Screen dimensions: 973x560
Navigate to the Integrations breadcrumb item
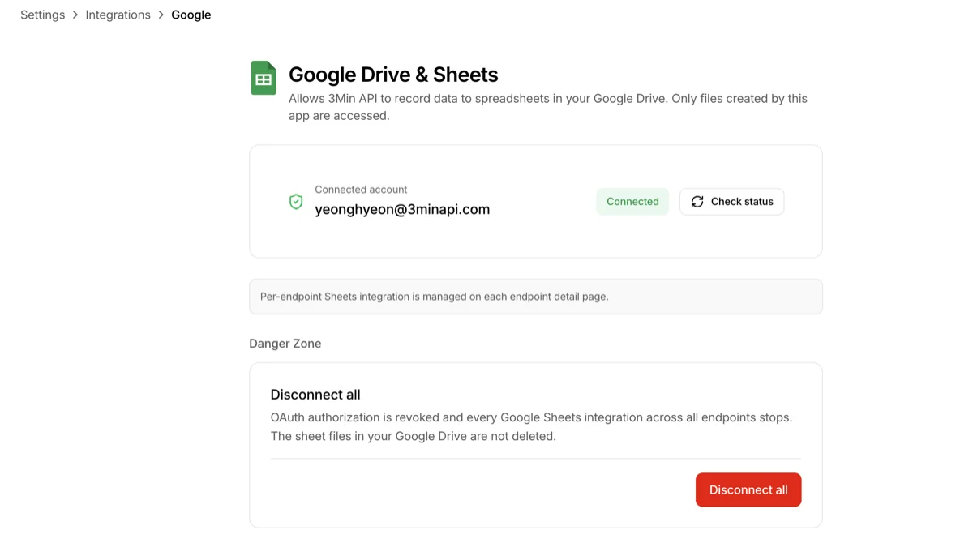118,15
